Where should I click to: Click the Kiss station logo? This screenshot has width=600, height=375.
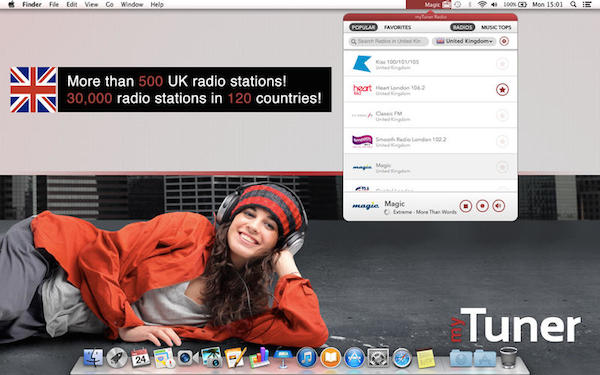(362, 64)
